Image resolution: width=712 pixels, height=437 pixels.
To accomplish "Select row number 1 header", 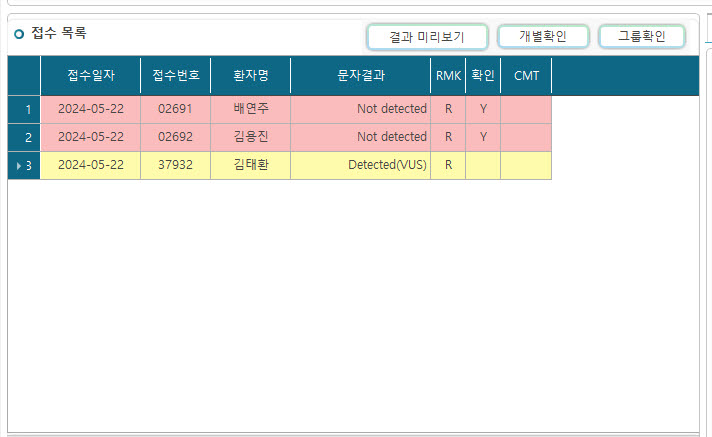I will pos(24,109).
